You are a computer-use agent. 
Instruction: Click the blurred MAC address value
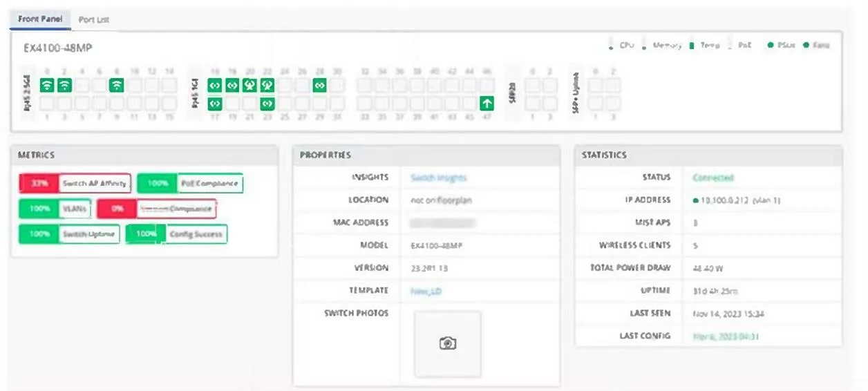(442, 223)
